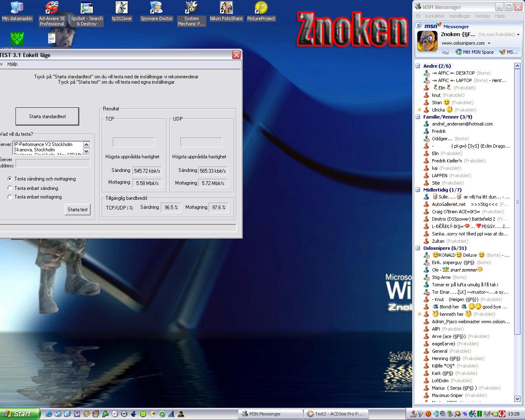Select 'Testa enbart sändning' option
This screenshot has width=525, height=420.
(x=10, y=188)
